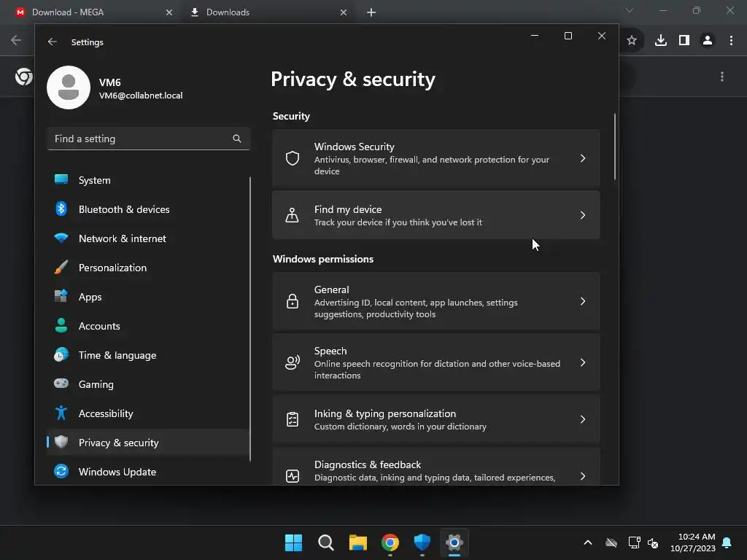This screenshot has width=747, height=560.
Task: Toggle Chrome side panel icon
Action: click(x=684, y=41)
